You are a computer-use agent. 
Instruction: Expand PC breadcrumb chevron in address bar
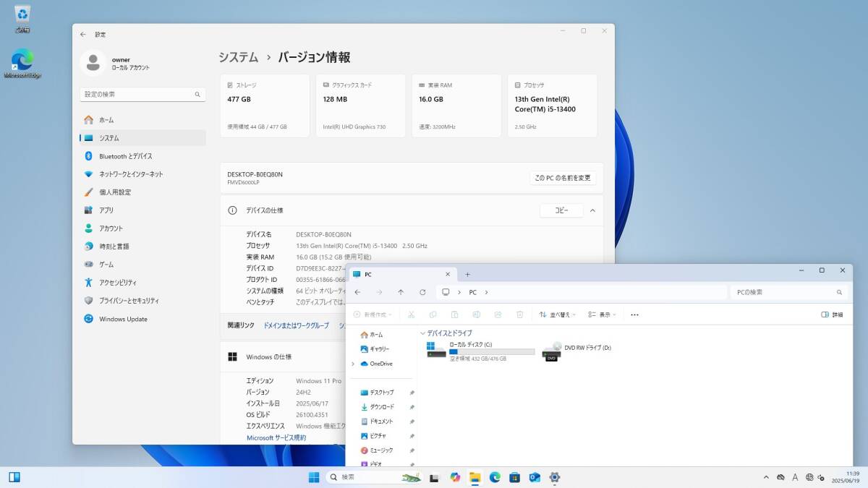(487, 292)
